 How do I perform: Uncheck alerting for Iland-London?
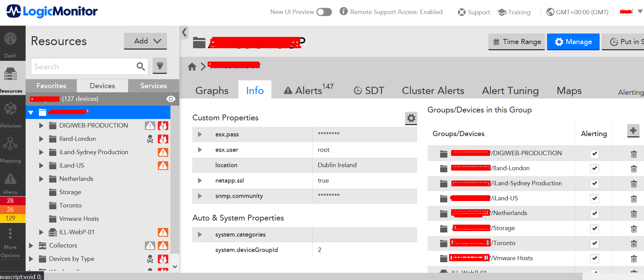(x=594, y=169)
